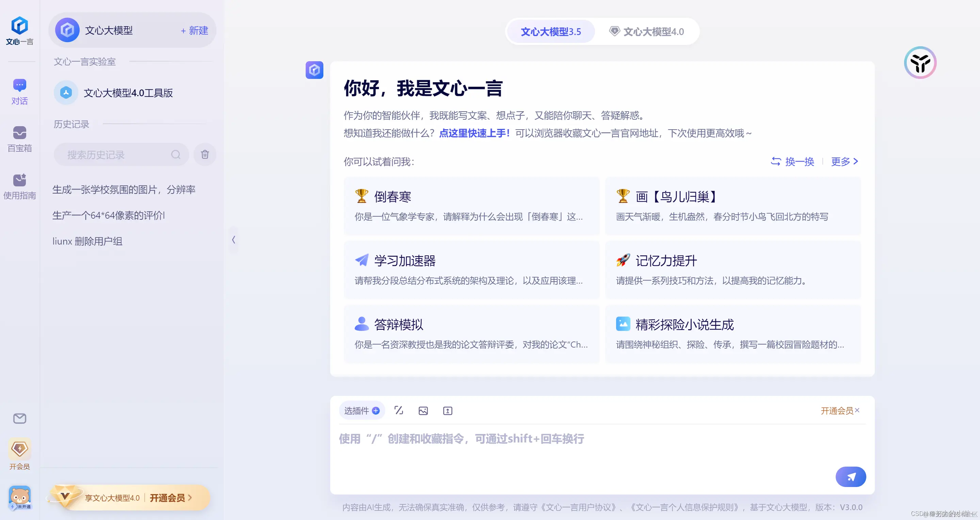Open the 使用指南 guide icon
The width and height of the screenshot is (980, 520).
pos(19,180)
